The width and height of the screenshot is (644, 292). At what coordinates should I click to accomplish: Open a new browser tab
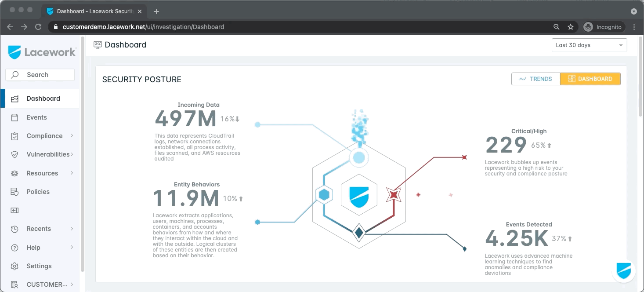(156, 11)
